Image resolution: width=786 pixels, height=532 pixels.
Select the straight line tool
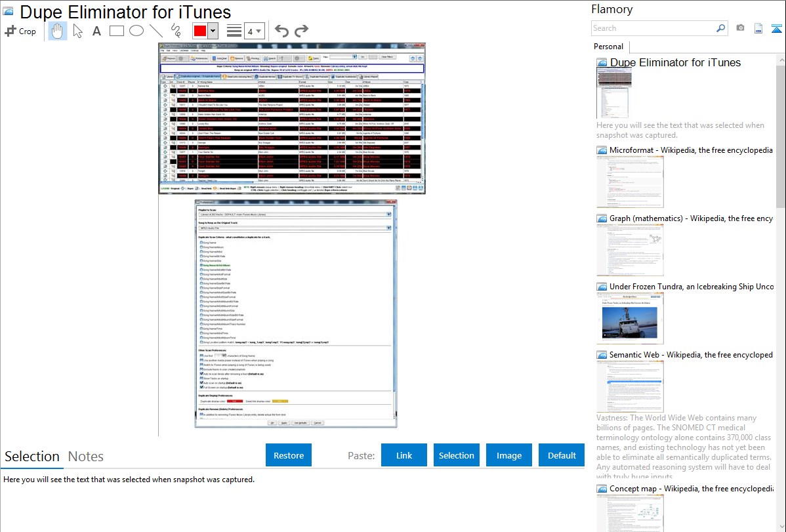point(156,31)
